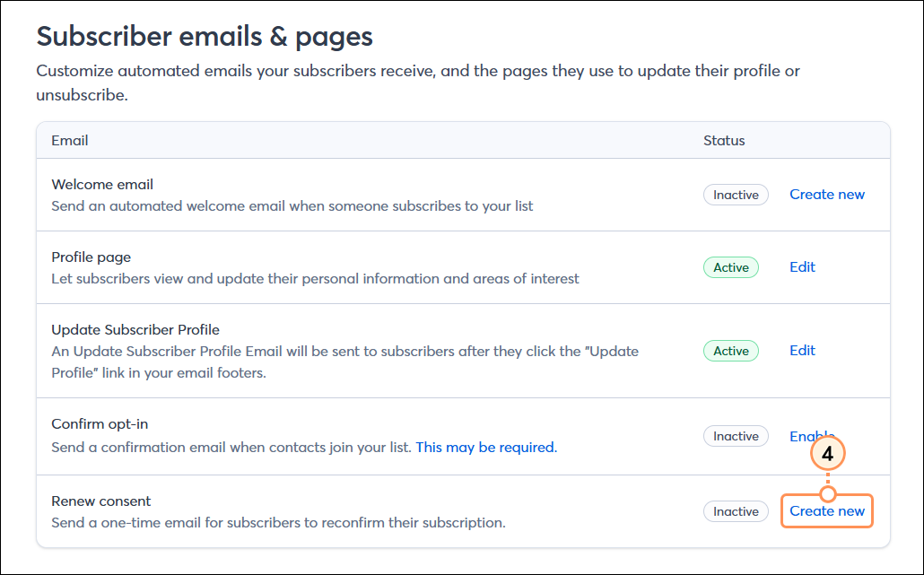Create new Welcome email
This screenshot has height=575, width=924.
(826, 195)
